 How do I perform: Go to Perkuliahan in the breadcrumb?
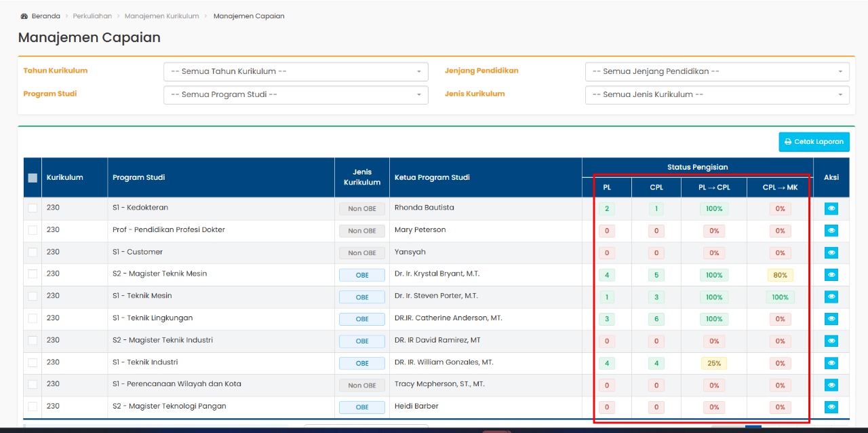92,16
